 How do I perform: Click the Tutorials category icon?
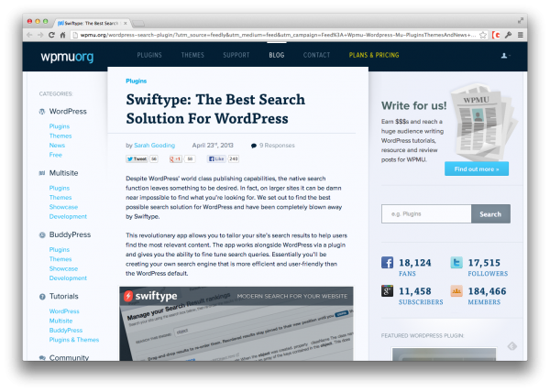point(42,297)
